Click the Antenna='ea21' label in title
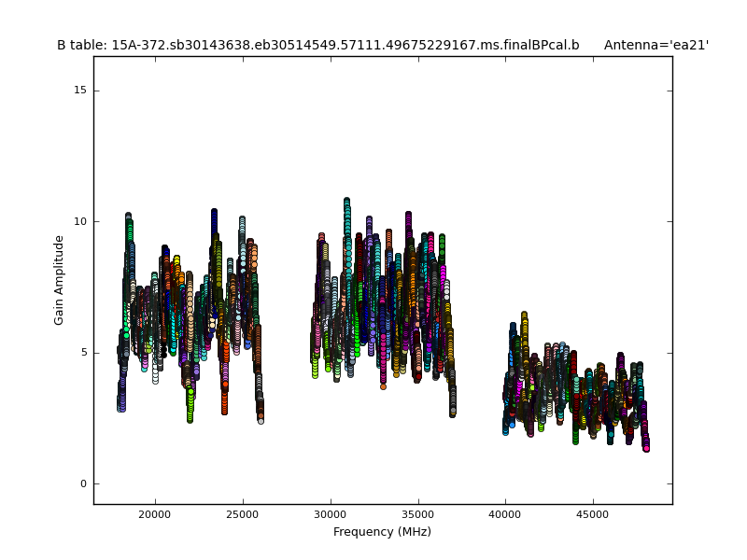 point(655,45)
